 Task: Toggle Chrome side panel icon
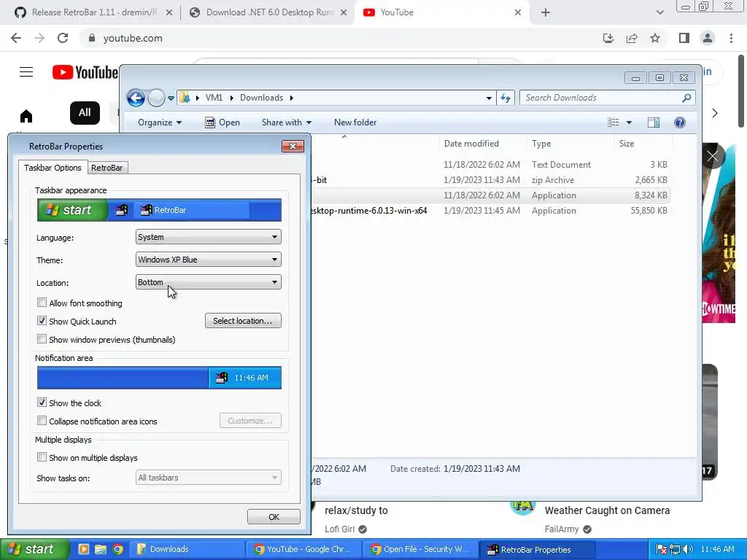(x=684, y=38)
